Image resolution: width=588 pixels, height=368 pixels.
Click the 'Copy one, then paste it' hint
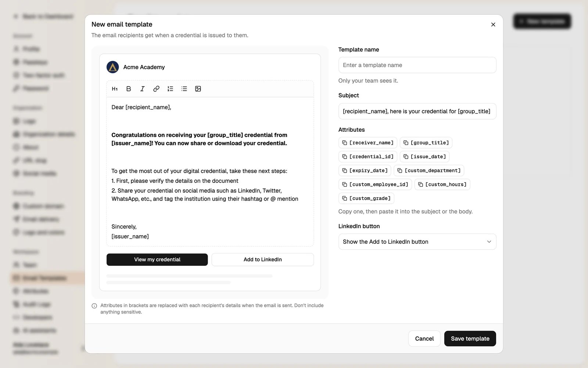pyautogui.click(x=405, y=212)
